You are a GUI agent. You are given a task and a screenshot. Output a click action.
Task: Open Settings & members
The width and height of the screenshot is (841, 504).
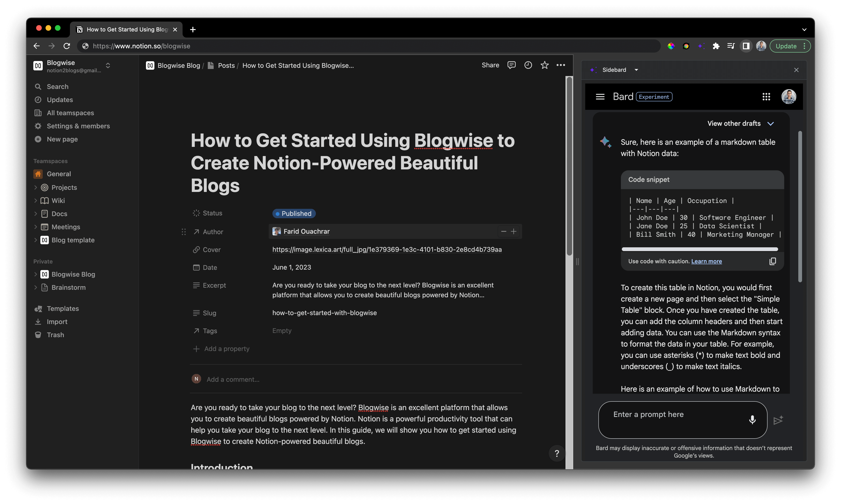pos(78,126)
